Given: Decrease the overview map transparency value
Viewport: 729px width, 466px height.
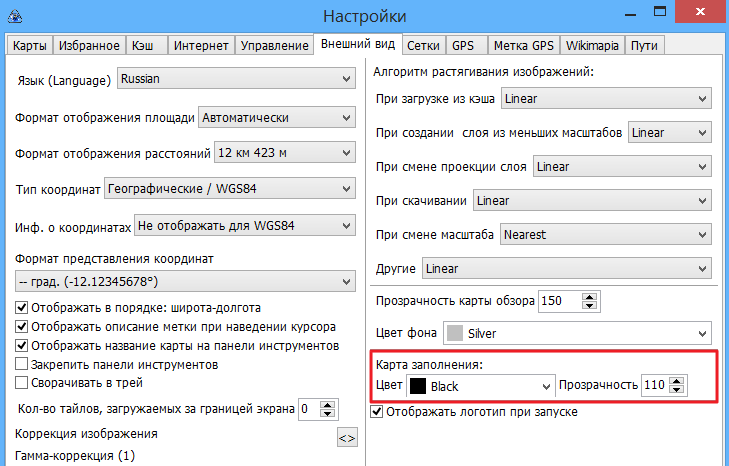Looking at the screenshot, I should 590,305.
